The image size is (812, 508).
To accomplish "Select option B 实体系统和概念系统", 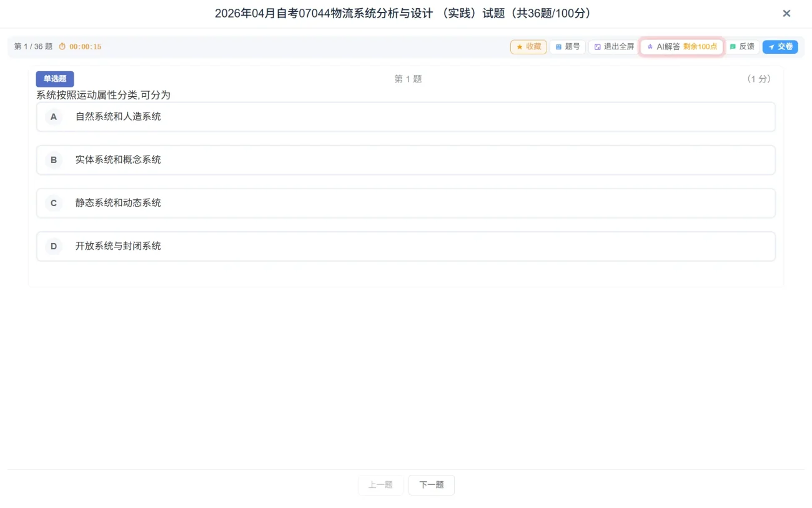I will 406,160.
